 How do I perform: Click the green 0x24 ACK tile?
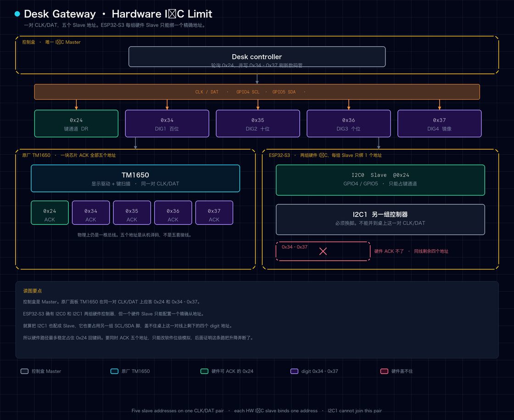50,213
